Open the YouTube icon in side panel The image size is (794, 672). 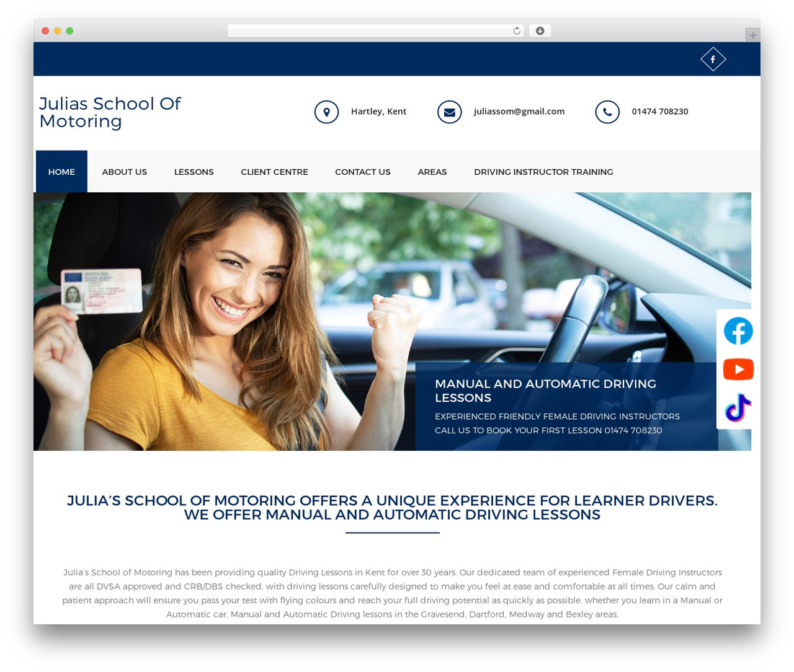(x=738, y=369)
